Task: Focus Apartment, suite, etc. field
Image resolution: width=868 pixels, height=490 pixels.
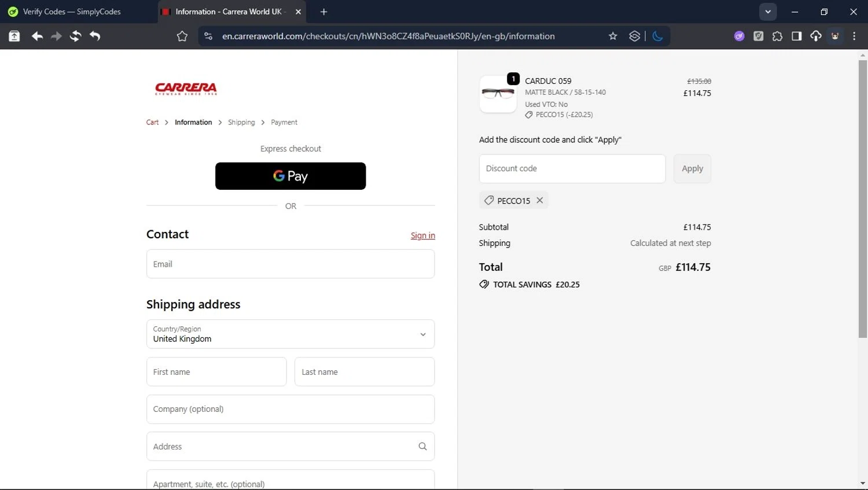Action: click(x=290, y=480)
